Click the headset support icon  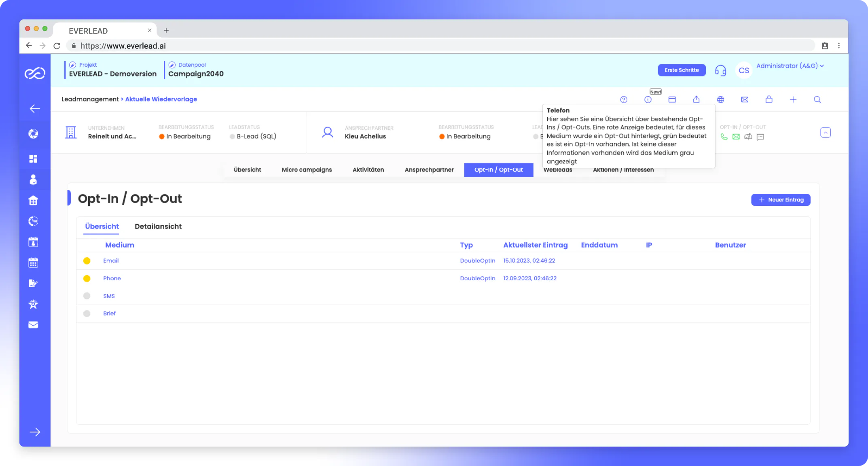[x=720, y=70]
